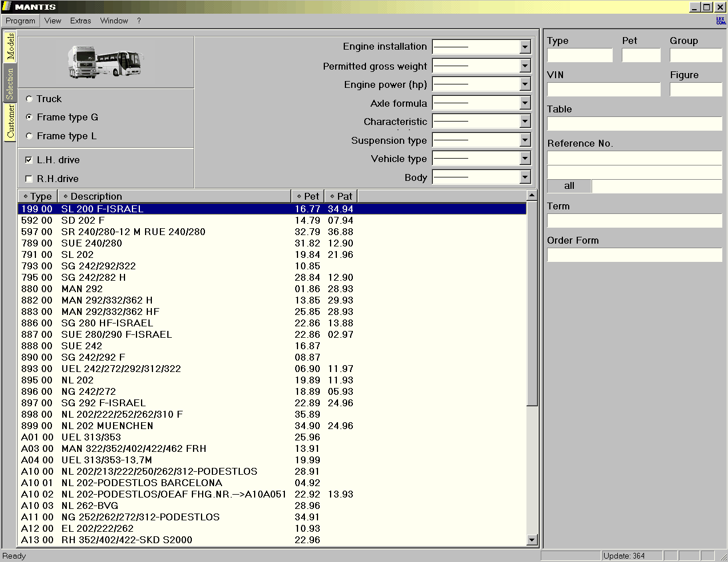Select row 'SUE 240/280'
Screen dimensions: 728x562
coord(272,243)
